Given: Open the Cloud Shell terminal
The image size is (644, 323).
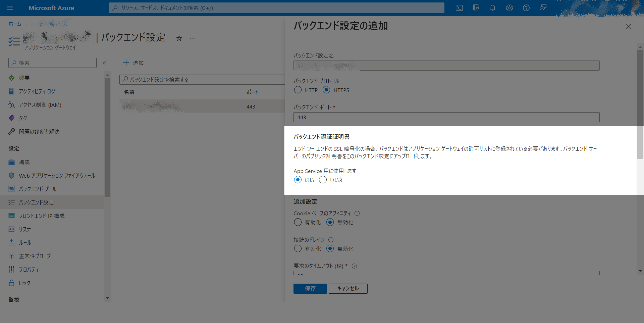Looking at the screenshot, I should pos(459,8).
